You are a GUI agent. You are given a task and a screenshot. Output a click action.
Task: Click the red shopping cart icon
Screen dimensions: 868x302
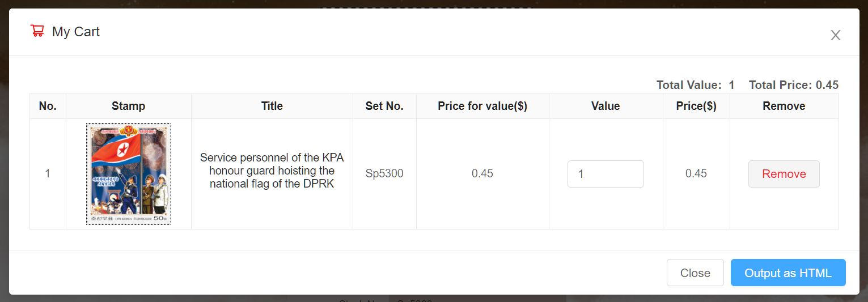37,31
